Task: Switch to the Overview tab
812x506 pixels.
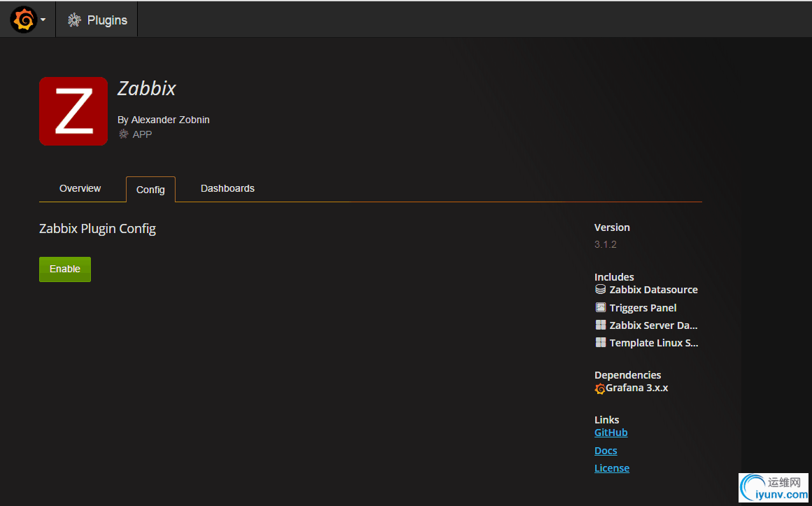Action: click(80, 188)
